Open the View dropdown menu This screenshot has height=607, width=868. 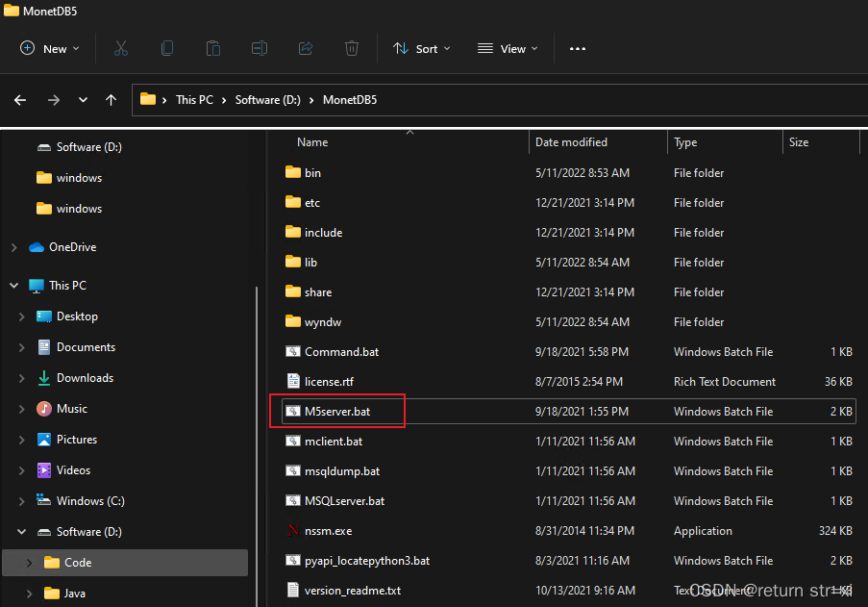click(x=508, y=49)
